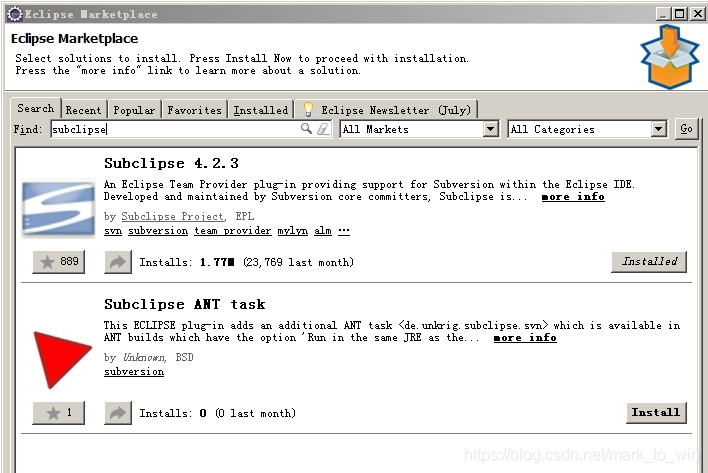Click the search magnifier icon in Find field
This screenshot has width=708, height=473.
coord(306,129)
